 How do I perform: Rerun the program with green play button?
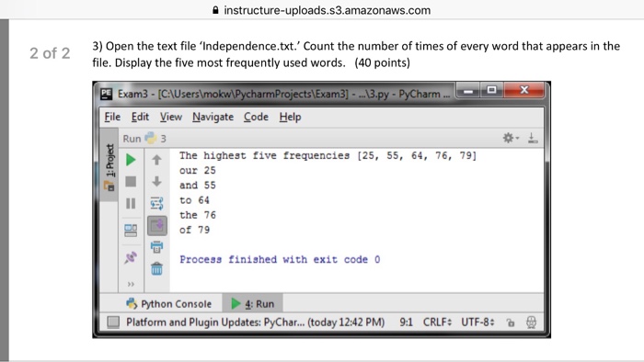pos(131,160)
